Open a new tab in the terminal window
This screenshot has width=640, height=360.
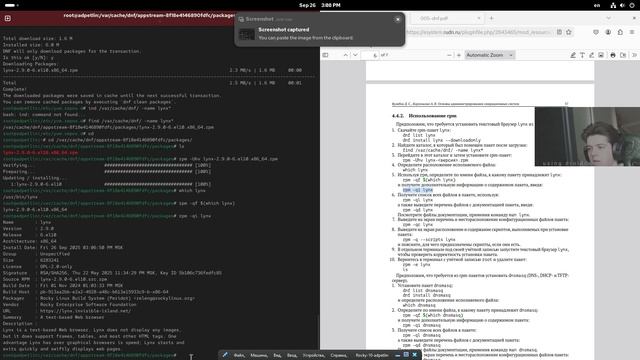(7, 18)
